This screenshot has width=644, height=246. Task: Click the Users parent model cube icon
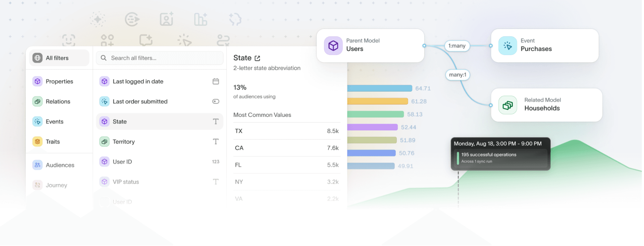click(333, 45)
